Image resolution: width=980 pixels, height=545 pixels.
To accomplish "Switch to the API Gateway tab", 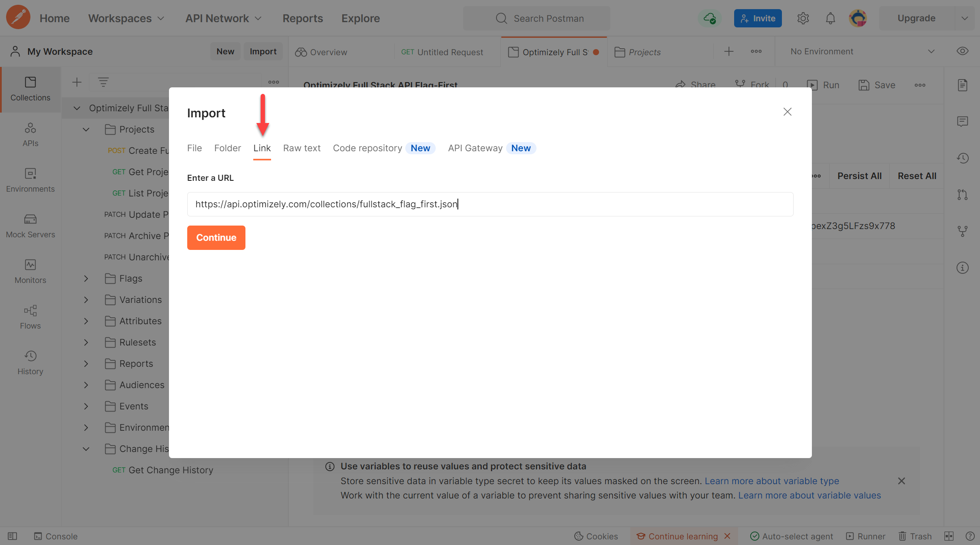I will (x=475, y=148).
